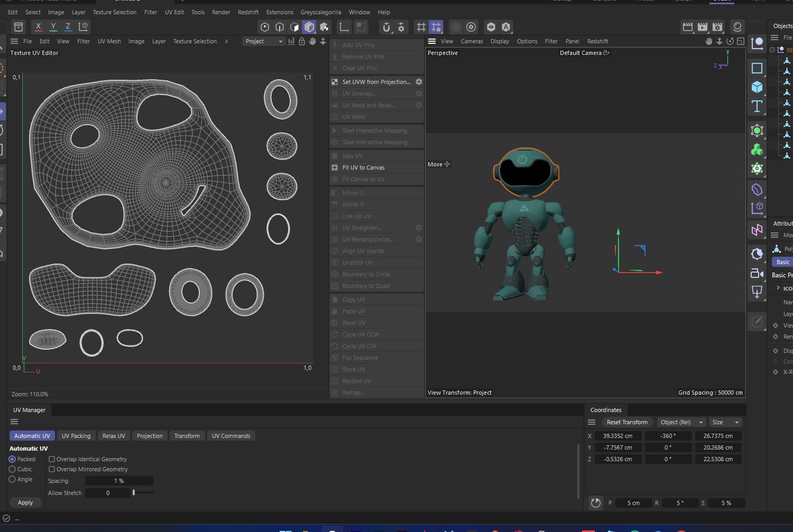Collapse the root object tree node
Image resolution: width=793 pixels, height=532 pixels.
tap(772, 50)
